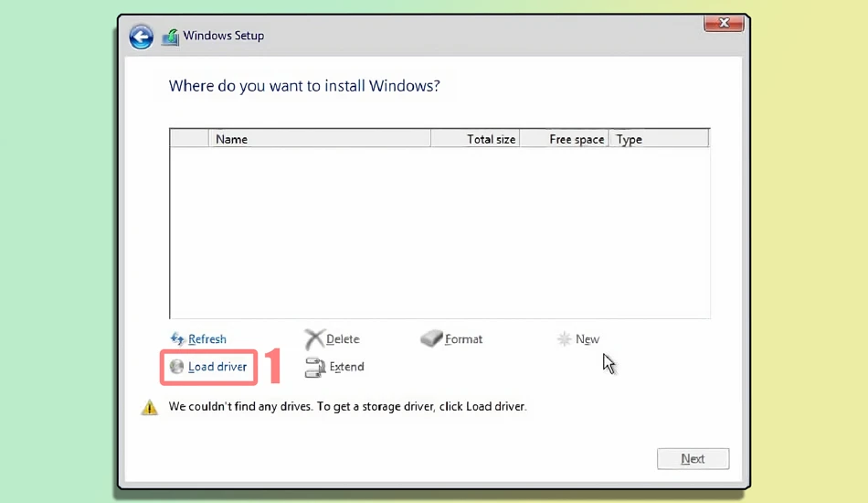Image resolution: width=868 pixels, height=503 pixels.
Task: Open the Load driver link
Action: pos(217,367)
